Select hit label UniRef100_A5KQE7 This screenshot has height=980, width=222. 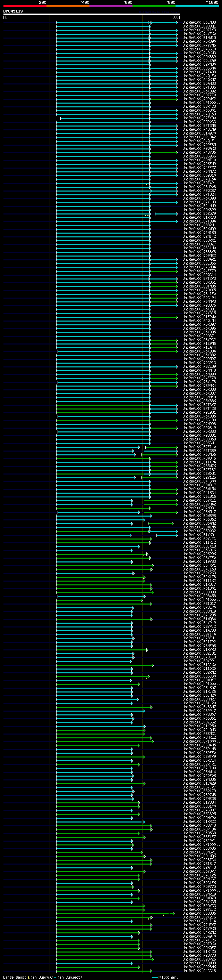pos(199,948)
